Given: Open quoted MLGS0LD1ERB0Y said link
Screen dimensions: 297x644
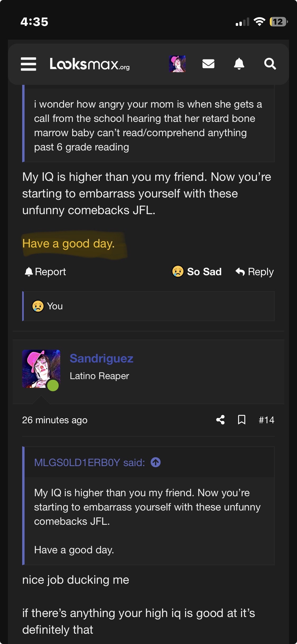Looking at the screenshot, I should click(89, 463).
